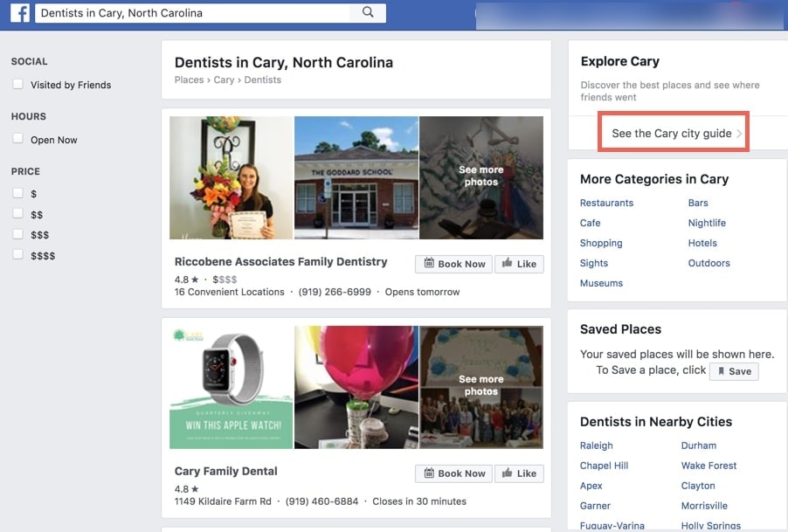
Task: Click thumbs-up icon for Riccobene Associates
Action: (507, 263)
